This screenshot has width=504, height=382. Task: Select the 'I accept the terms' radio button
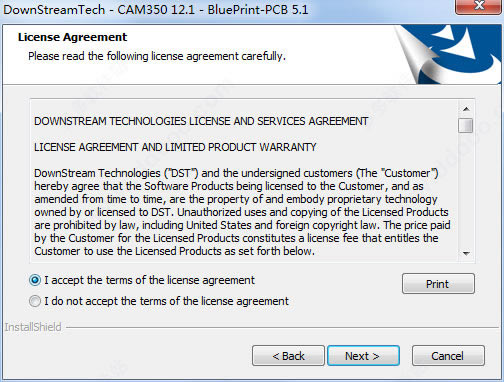pyautogui.click(x=35, y=280)
